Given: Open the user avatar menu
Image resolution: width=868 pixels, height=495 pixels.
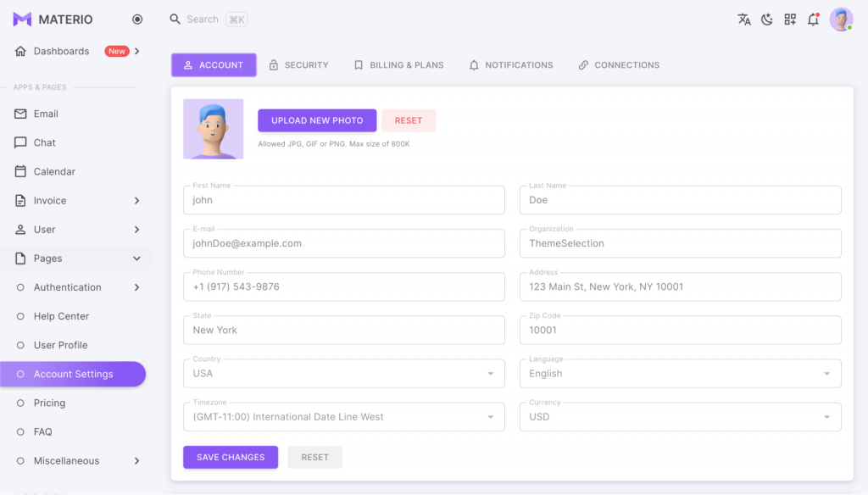Looking at the screenshot, I should [x=841, y=19].
